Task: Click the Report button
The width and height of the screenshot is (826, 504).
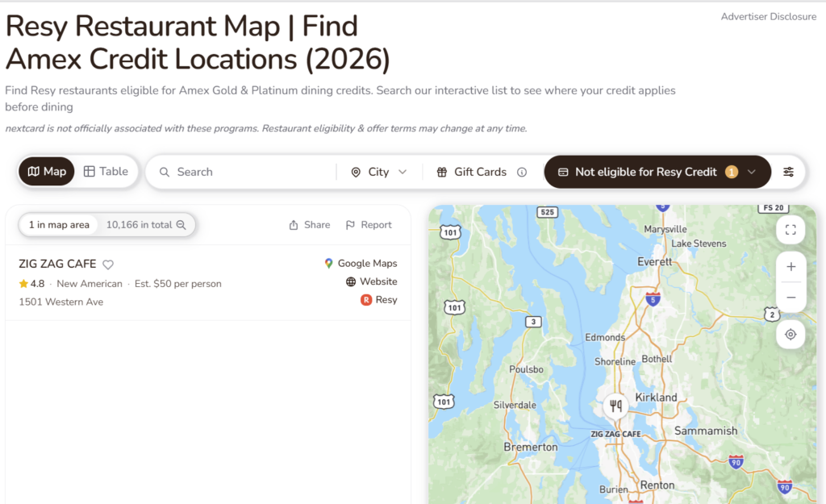Action: [x=368, y=225]
